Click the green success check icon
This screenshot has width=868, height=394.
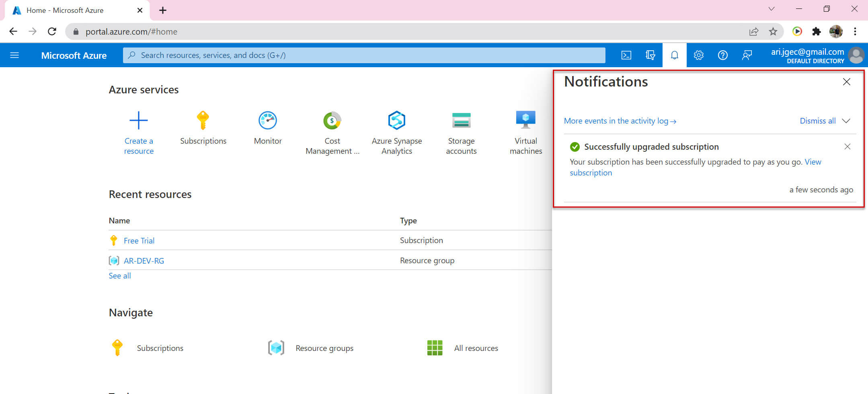coord(575,147)
